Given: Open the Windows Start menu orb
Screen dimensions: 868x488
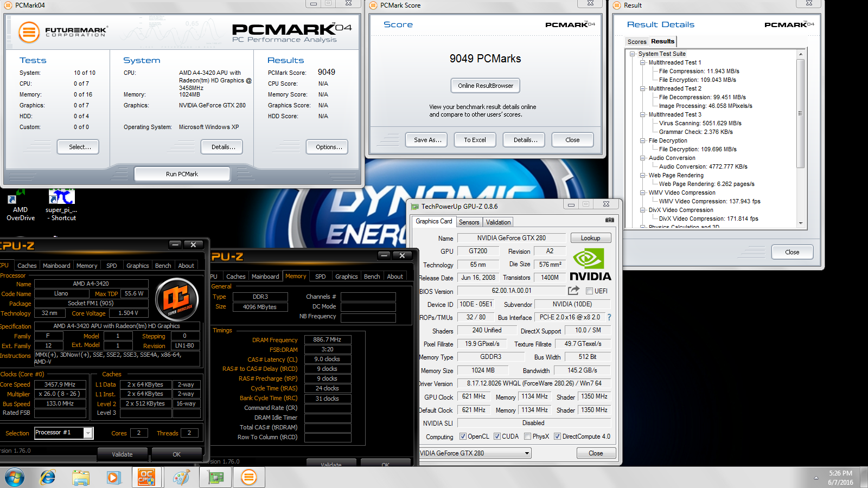Looking at the screenshot, I should click(15, 478).
